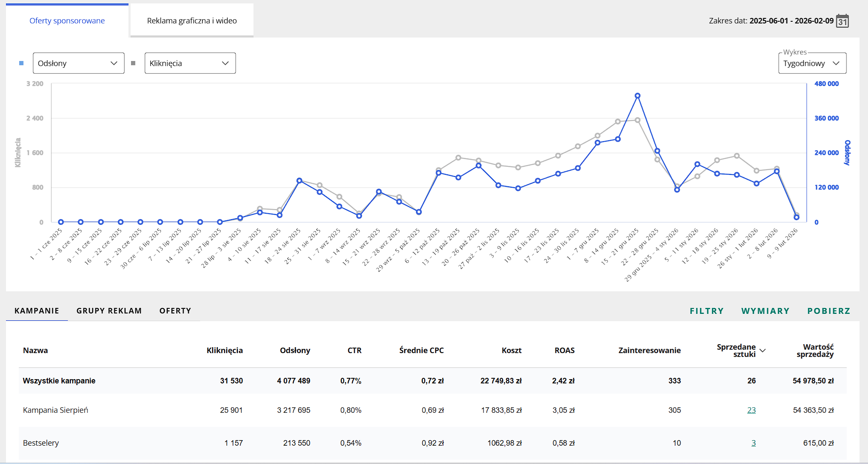The width and height of the screenshot is (868, 464).
Task: Click the Kampania Sierpień campaign row name
Action: pos(55,410)
